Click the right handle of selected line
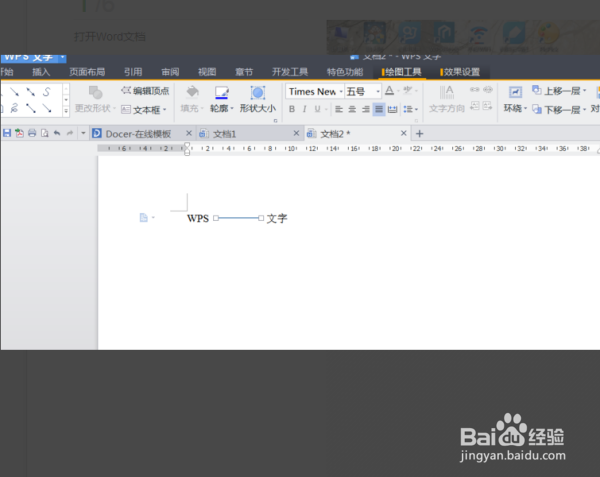The width and height of the screenshot is (600, 477). click(261, 218)
